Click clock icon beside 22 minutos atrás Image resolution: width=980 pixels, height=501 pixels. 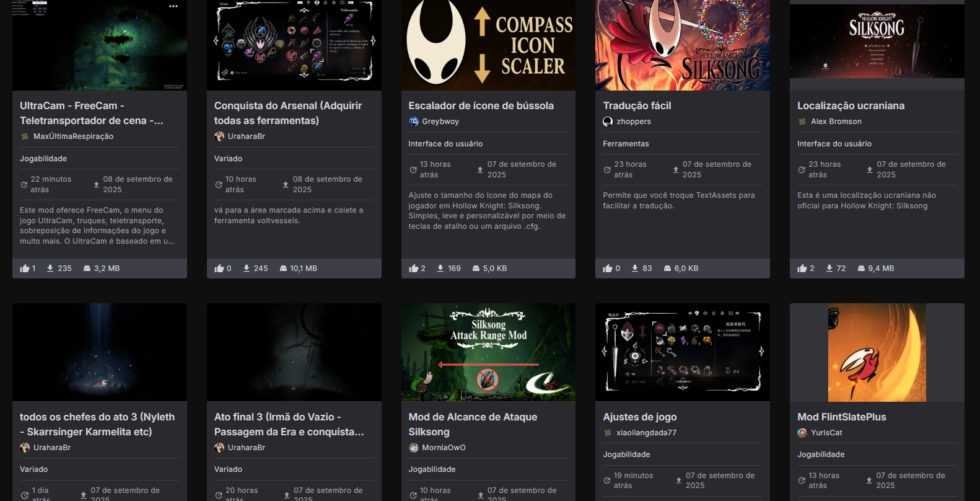[x=24, y=185]
